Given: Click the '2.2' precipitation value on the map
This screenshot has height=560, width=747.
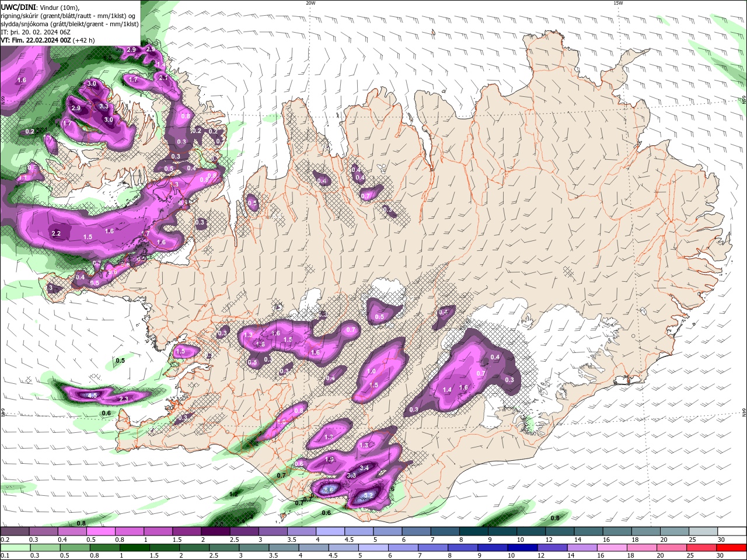Looking at the screenshot, I should 57,233.
